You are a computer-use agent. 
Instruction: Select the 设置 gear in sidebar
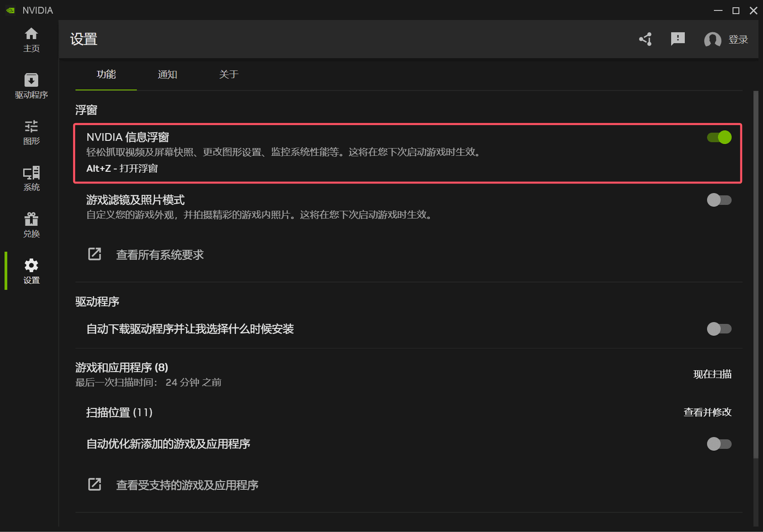click(31, 271)
